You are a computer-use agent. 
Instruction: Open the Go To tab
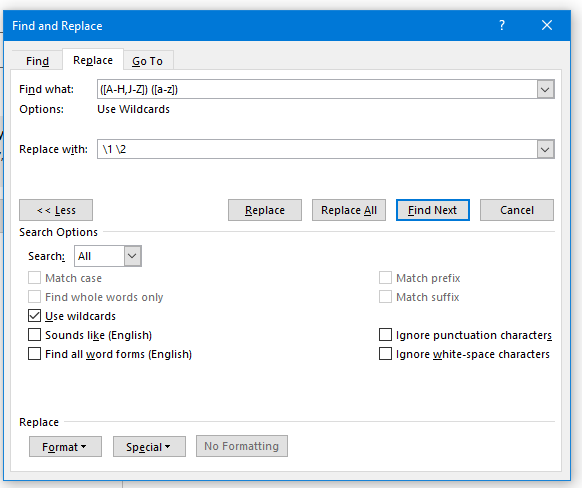tap(147, 61)
